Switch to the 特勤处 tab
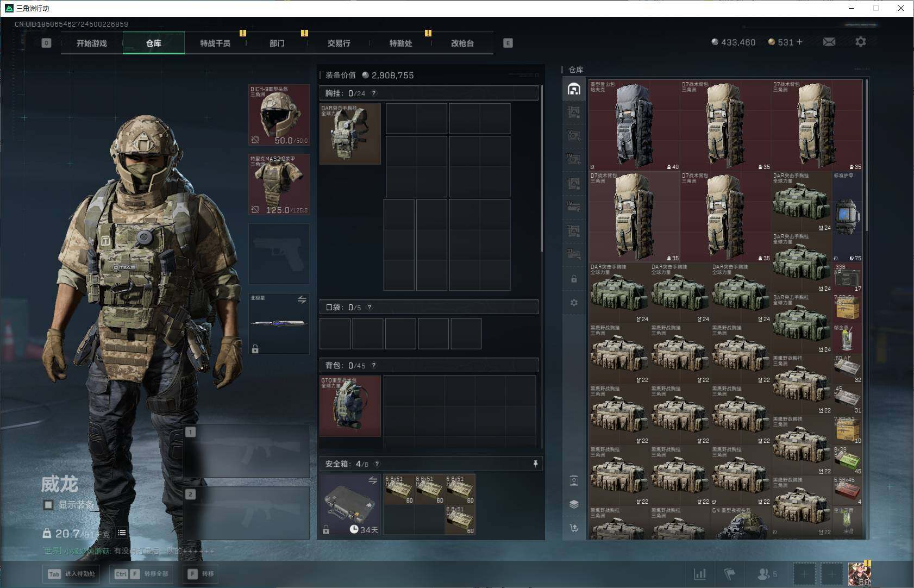Image resolution: width=914 pixels, height=588 pixels. point(400,43)
